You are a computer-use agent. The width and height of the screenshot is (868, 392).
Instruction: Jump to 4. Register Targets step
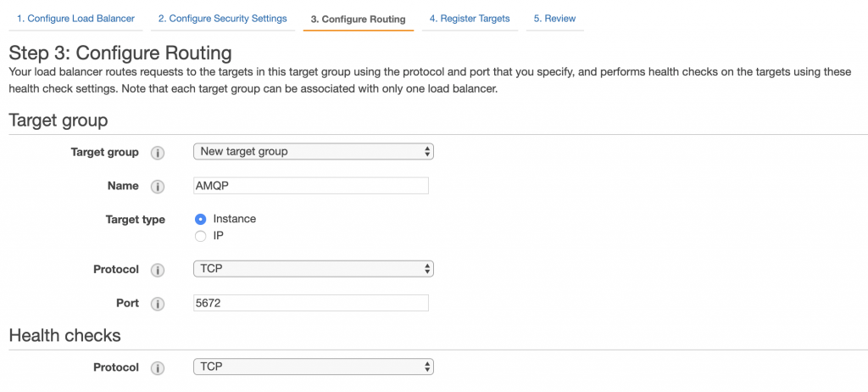coord(470,19)
